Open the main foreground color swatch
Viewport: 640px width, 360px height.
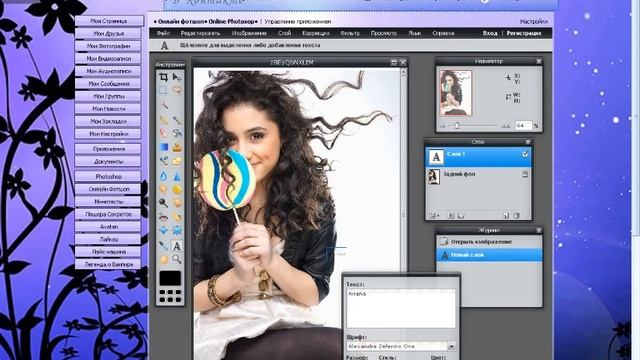(x=170, y=278)
